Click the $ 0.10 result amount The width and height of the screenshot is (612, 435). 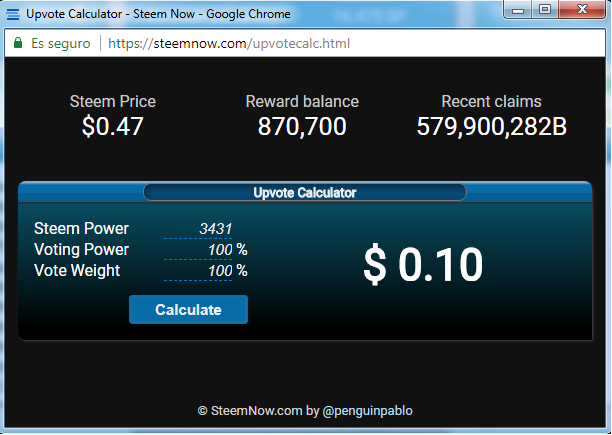[x=423, y=264]
